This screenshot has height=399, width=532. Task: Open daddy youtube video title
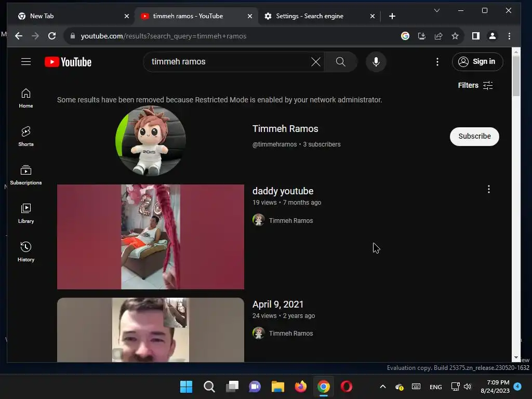click(283, 191)
